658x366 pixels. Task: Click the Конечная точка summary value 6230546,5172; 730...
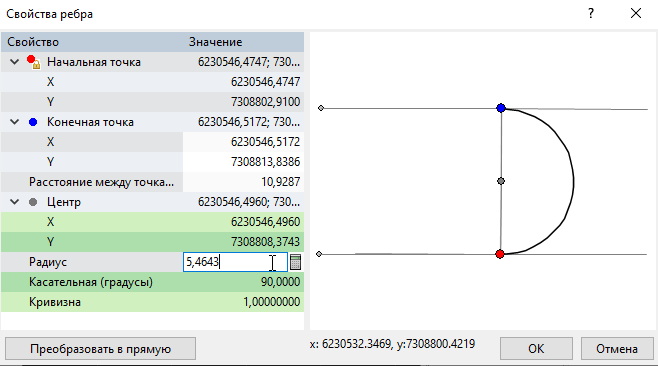(x=249, y=122)
